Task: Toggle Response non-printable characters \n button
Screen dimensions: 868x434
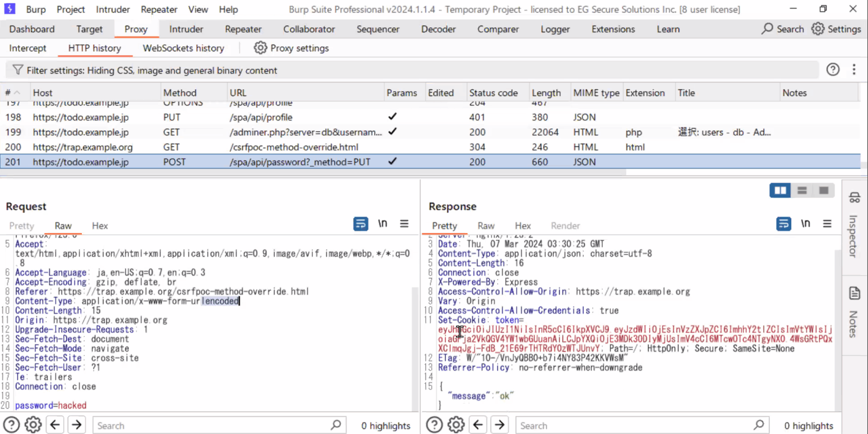Action: tap(805, 224)
